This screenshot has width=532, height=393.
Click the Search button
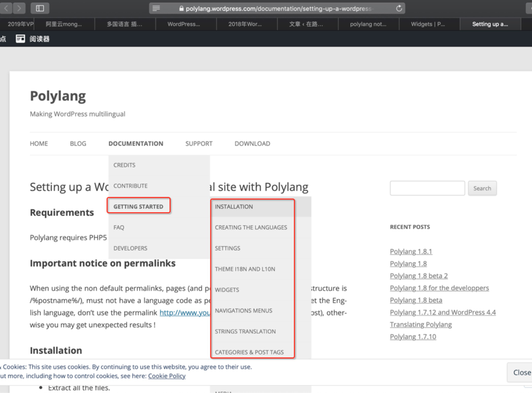pos(482,188)
